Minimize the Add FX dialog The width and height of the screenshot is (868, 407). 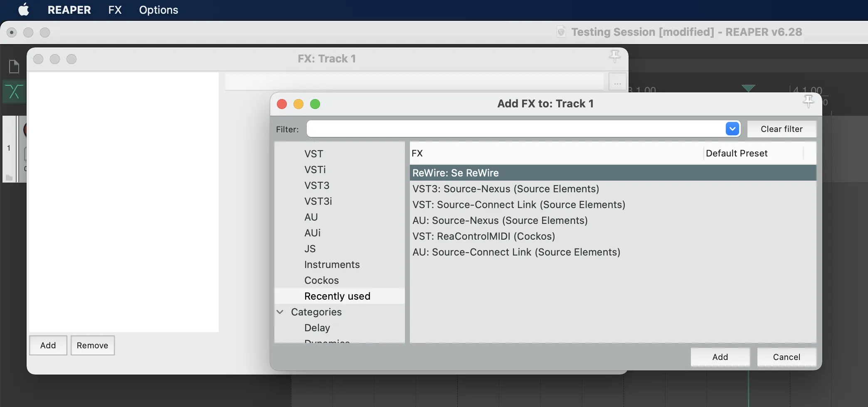click(x=298, y=104)
